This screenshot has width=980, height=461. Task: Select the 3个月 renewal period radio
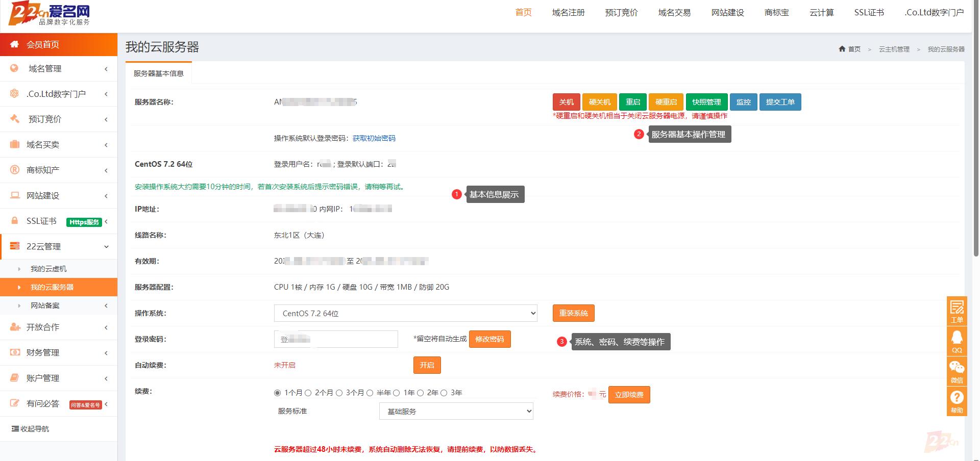point(339,393)
